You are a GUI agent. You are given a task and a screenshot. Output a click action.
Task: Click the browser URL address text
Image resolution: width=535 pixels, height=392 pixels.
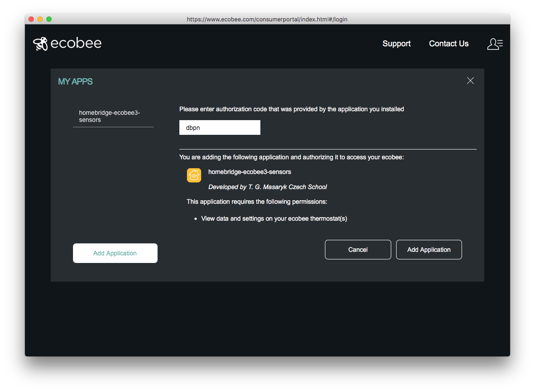pos(267,19)
